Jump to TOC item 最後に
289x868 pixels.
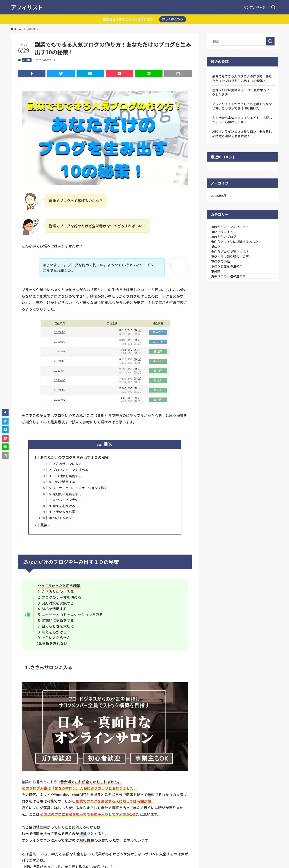(45, 525)
